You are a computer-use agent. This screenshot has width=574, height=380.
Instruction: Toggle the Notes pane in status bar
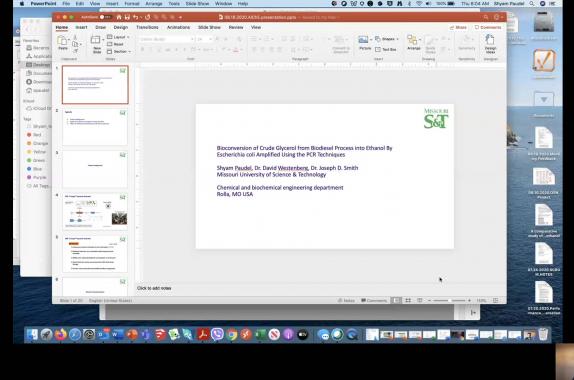(x=346, y=300)
